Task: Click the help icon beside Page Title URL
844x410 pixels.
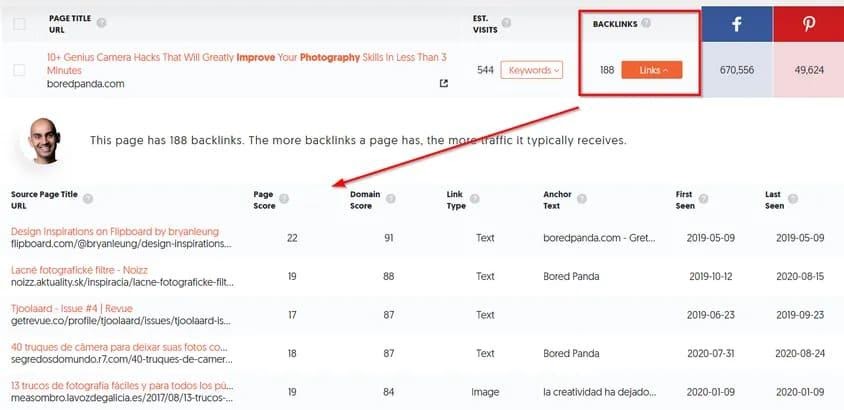Action: (x=101, y=23)
